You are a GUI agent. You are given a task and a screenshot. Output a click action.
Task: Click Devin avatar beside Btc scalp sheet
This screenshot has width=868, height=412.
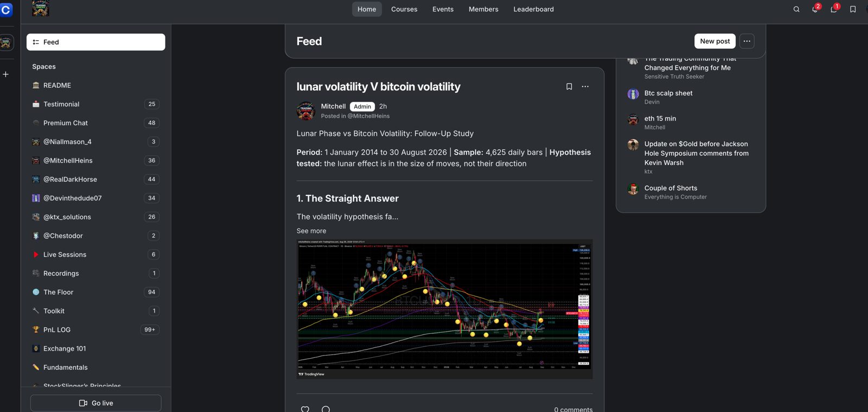click(x=633, y=94)
